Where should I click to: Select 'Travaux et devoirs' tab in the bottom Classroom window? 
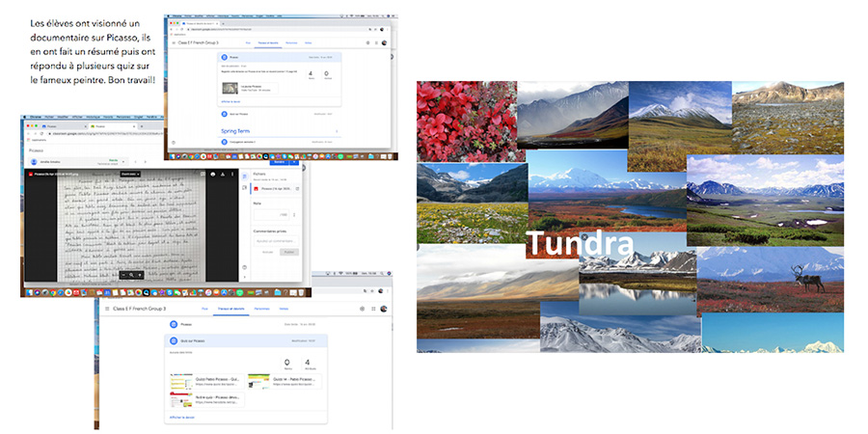click(231, 309)
